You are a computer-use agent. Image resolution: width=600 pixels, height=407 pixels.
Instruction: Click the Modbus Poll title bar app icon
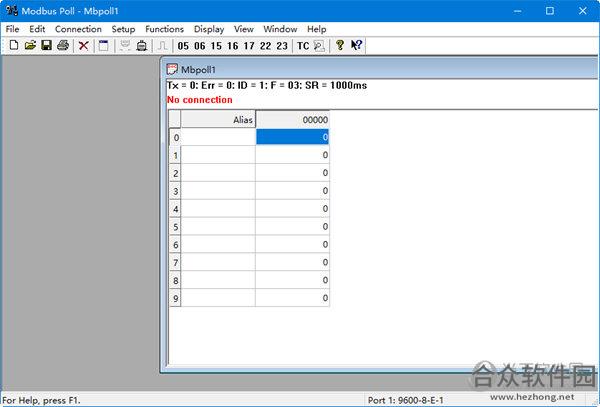(x=11, y=10)
